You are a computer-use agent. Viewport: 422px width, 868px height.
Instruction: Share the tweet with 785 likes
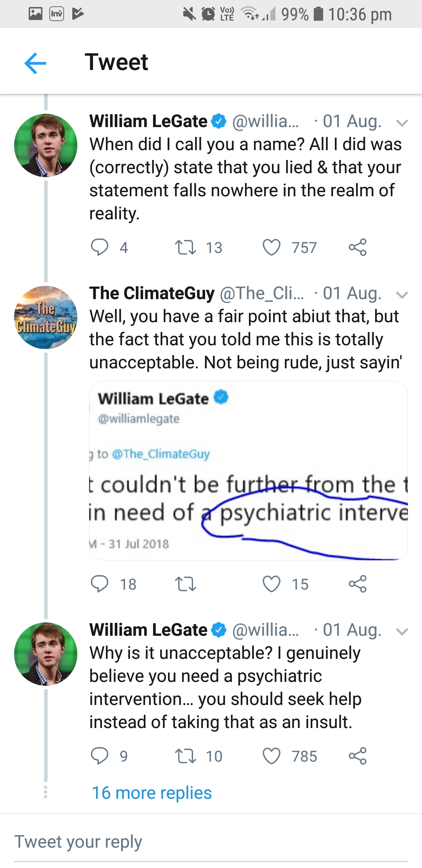pos(358,755)
